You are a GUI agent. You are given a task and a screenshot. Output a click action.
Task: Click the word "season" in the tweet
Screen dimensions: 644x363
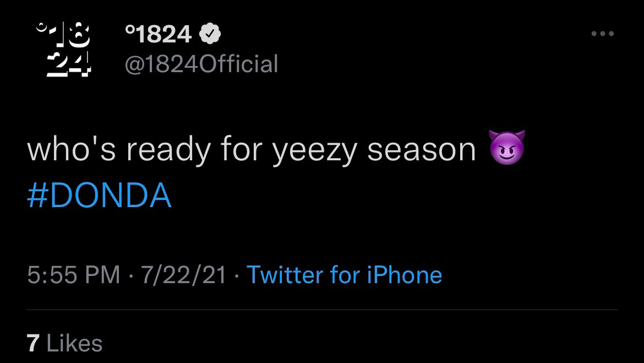tap(421, 149)
